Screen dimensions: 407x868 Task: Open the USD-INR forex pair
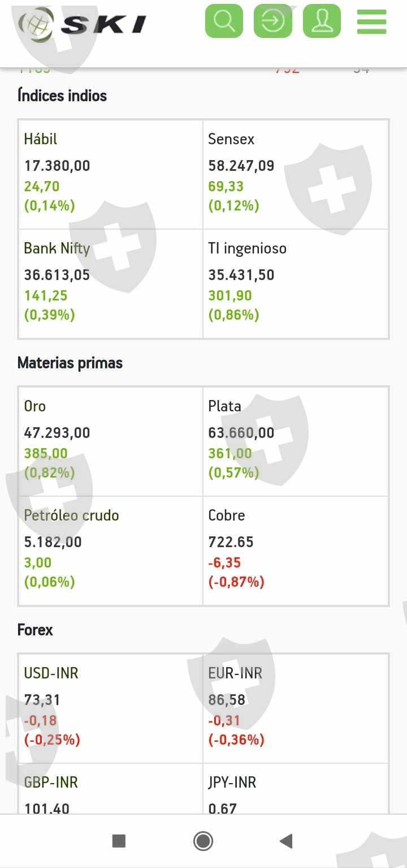(111, 708)
